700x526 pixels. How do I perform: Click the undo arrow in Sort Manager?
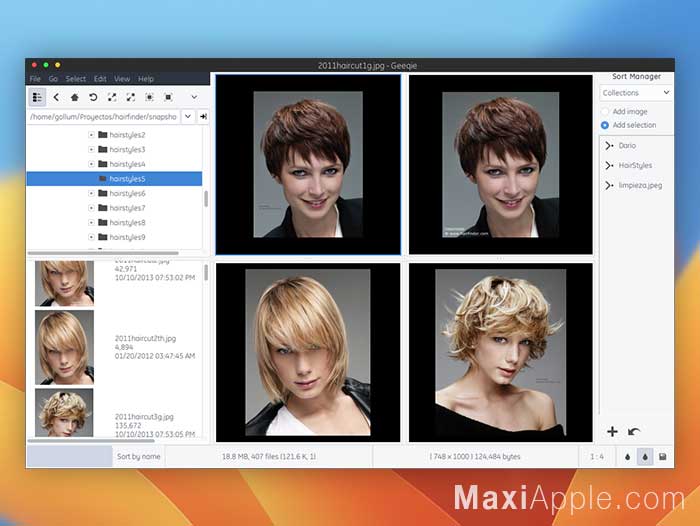(x=633, y=431)
